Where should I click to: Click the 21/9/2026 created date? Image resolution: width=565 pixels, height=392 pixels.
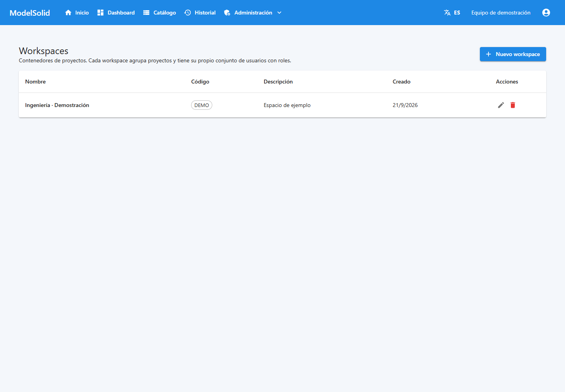tap(405, 105)
